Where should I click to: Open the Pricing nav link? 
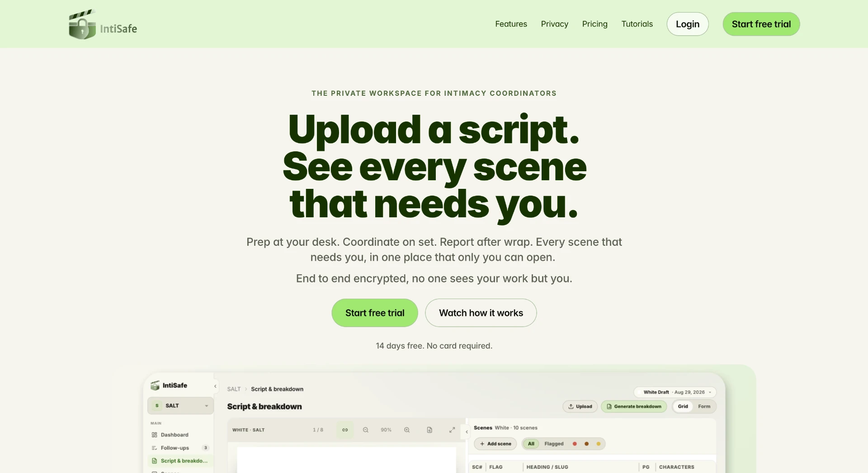pyautogui.click(x=594, y=24)
